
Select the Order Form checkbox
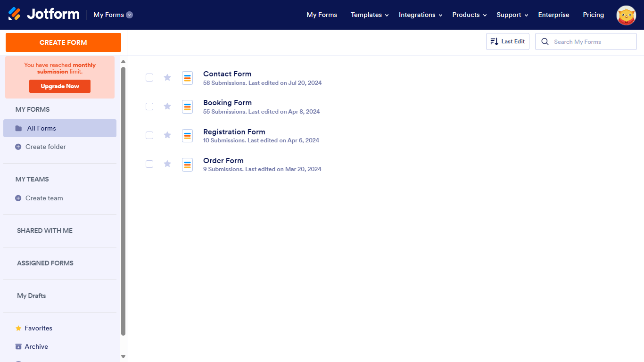click(149, 164)
